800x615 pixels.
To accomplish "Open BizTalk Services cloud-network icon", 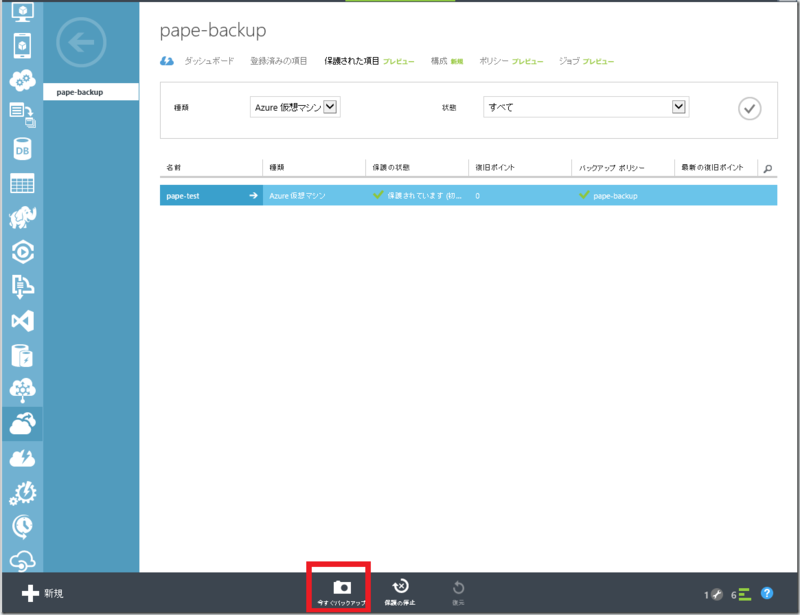I will tap(22, 390).
